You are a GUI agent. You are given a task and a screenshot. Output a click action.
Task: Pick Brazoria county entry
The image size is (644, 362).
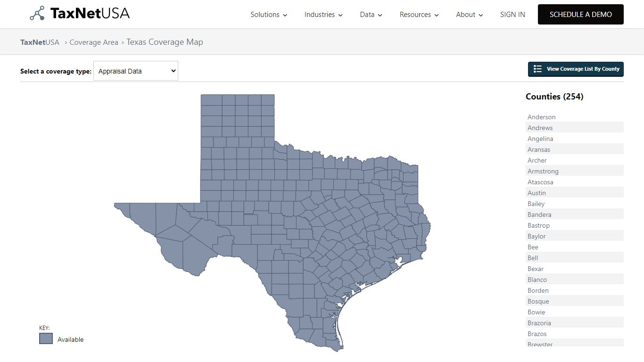tap(575, 323)
